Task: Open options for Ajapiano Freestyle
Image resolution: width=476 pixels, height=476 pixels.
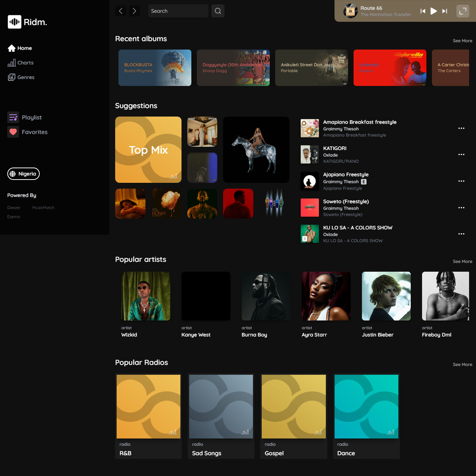Action: [461, 181]
